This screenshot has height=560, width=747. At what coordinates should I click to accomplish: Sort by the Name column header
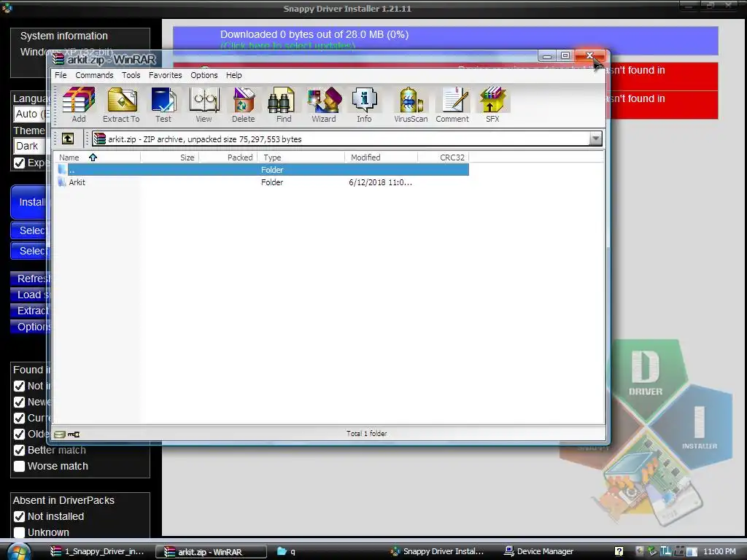(97, 157)
